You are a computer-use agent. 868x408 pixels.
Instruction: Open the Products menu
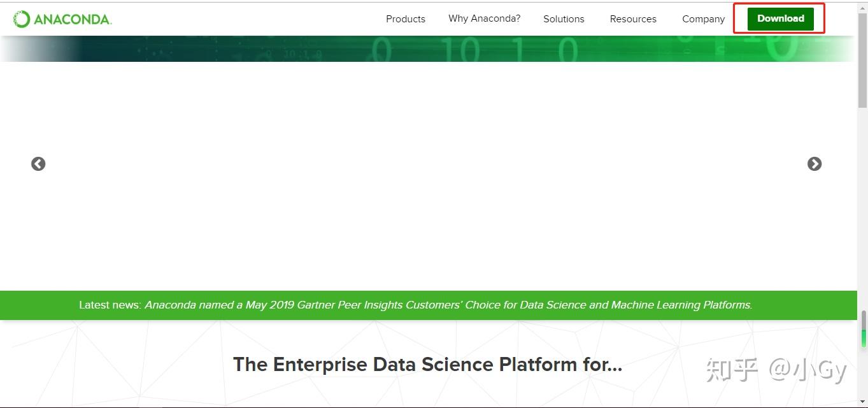click(406, 19)
